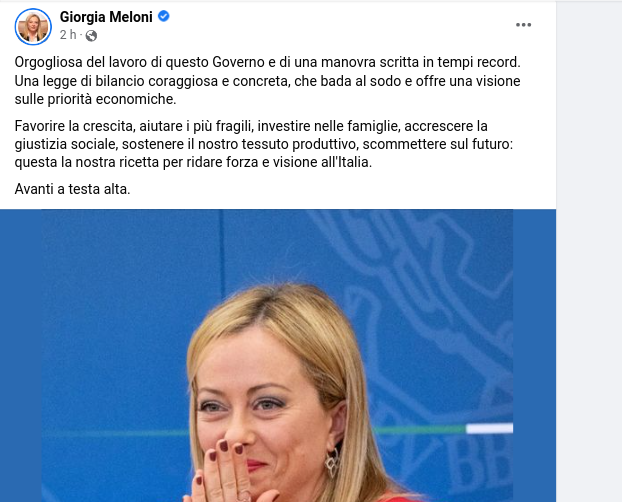Click Giorgia Meloni's round profile picture

[x=33, y=27]
